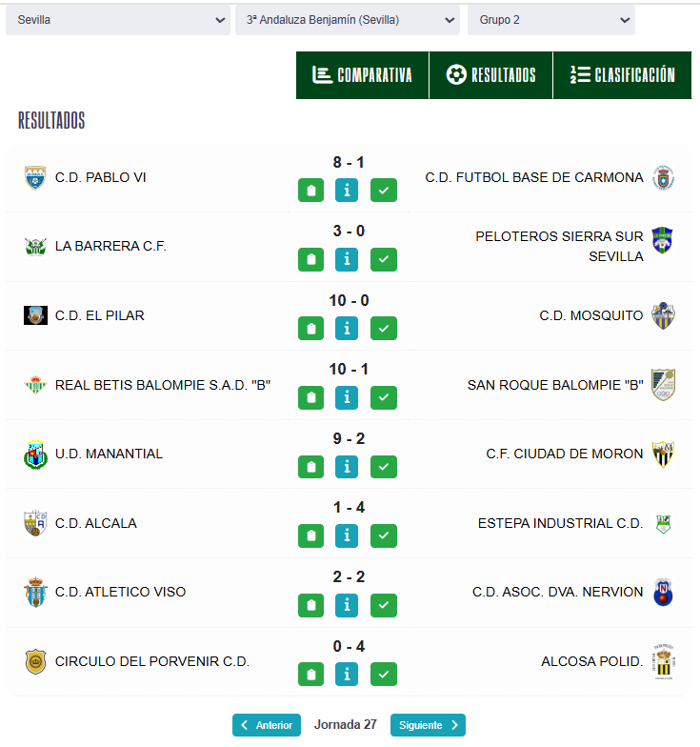This screenshot has width=700, height=747.
Task: Click checkmark icon for Circulo del Porvenir match
Action: tap(384, 675)
